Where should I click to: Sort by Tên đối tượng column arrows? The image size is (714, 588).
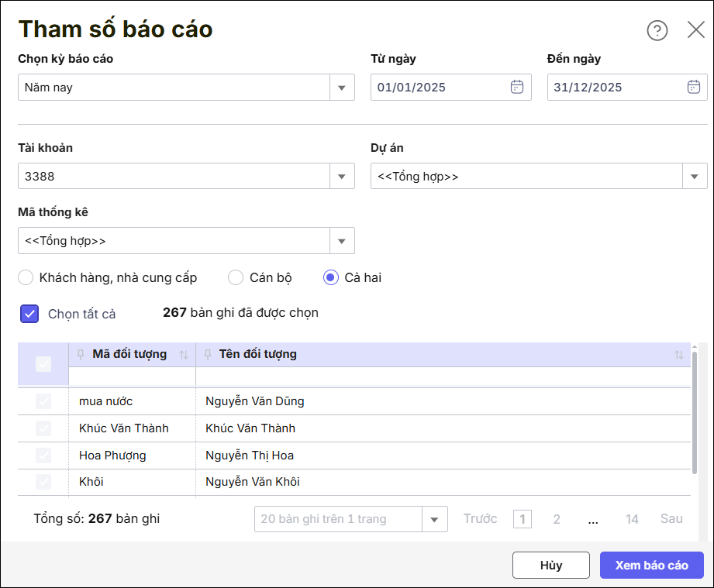(x=679, y=355)
